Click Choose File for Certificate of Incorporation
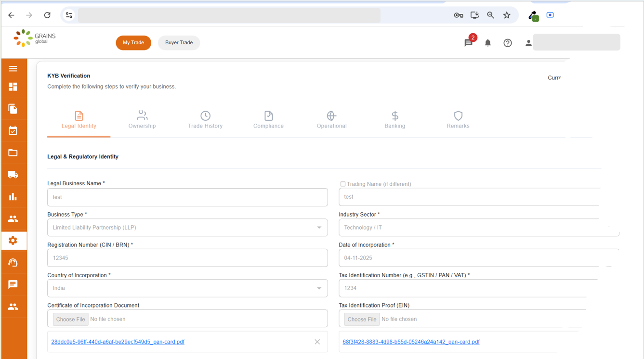Image resolution: width=644 pixels, height=359 pixels. pos(70,319)
